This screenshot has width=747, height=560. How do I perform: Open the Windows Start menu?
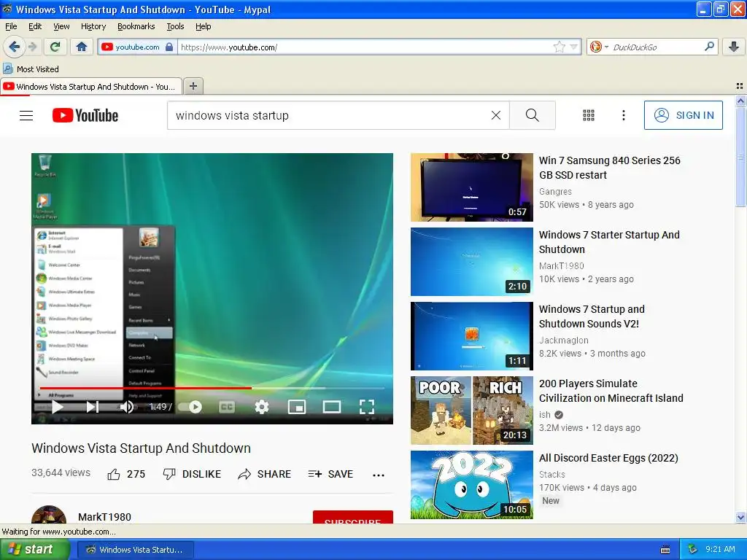(35, 549)
